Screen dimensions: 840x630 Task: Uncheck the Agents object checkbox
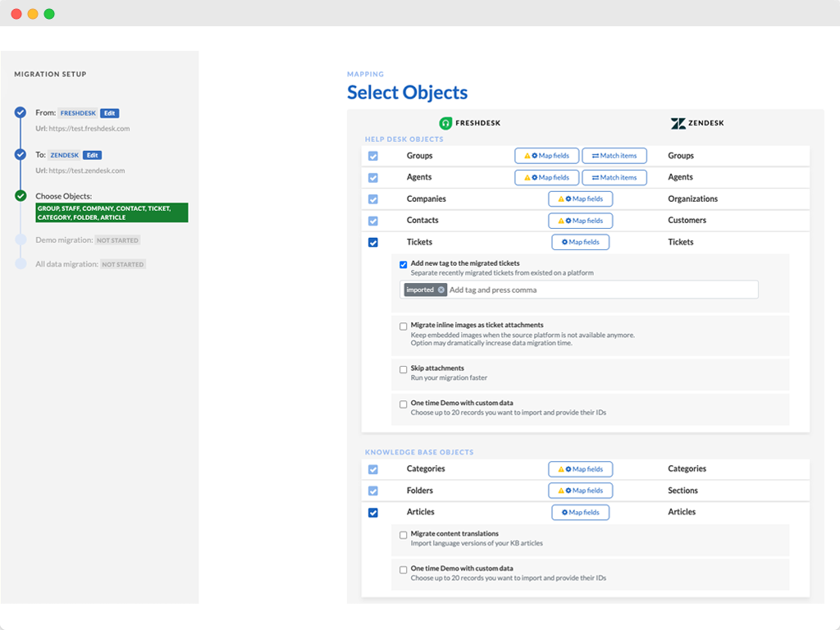[373, 177]
